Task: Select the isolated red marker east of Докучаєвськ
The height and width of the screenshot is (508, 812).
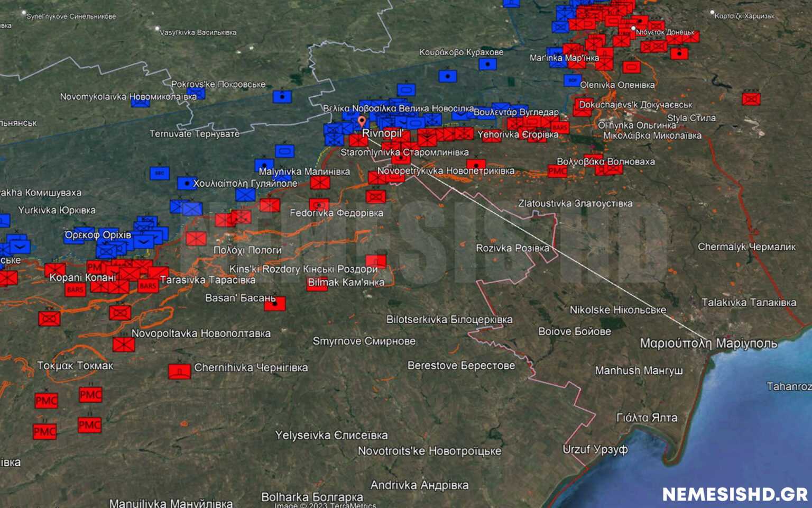Action: (751, 99)
